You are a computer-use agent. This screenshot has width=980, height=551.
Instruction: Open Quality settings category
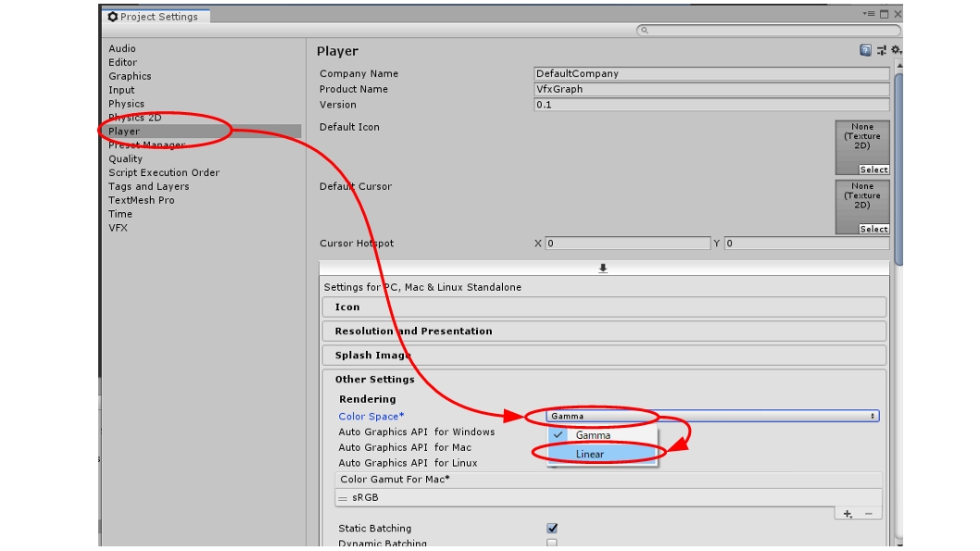pos(126,158)
